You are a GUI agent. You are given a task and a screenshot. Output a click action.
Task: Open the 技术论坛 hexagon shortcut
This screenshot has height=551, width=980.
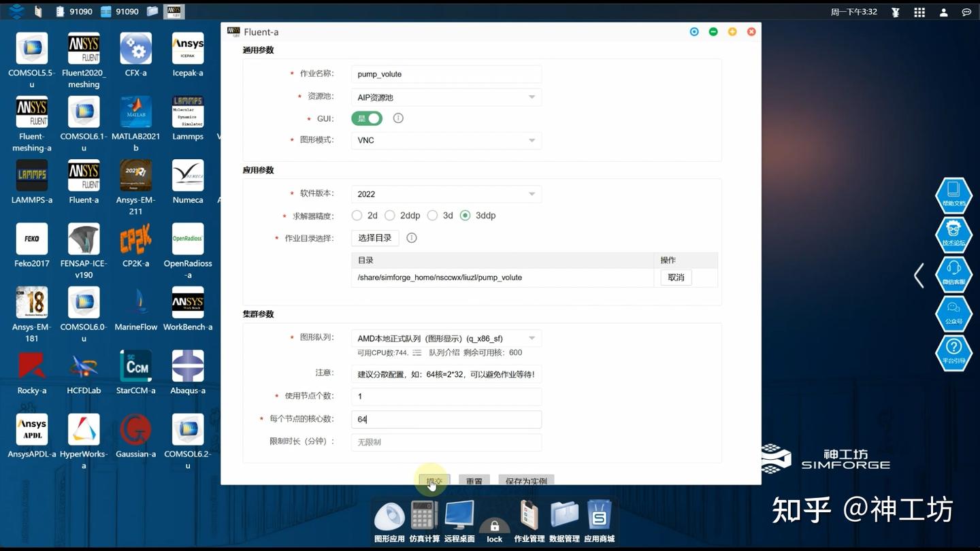953,235
